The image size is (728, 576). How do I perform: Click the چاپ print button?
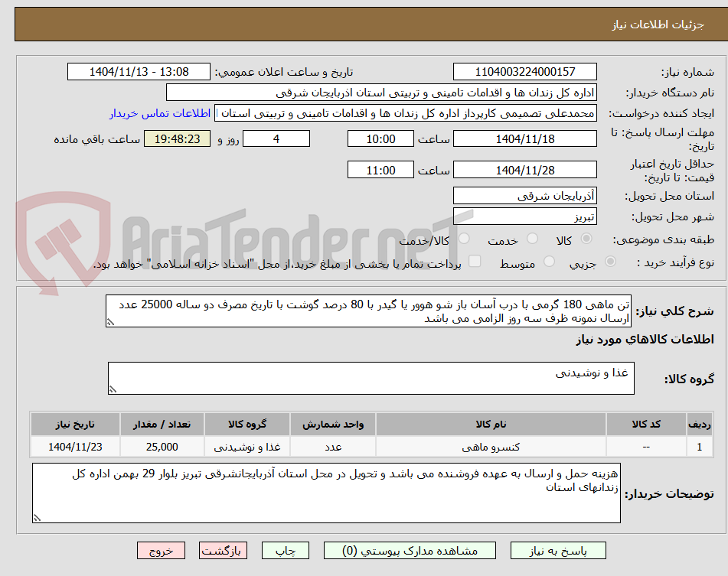(x=285, y=551)
